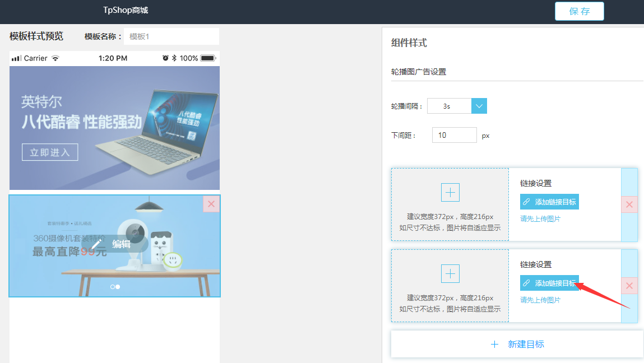Click the New Target button

pos(517,344)
